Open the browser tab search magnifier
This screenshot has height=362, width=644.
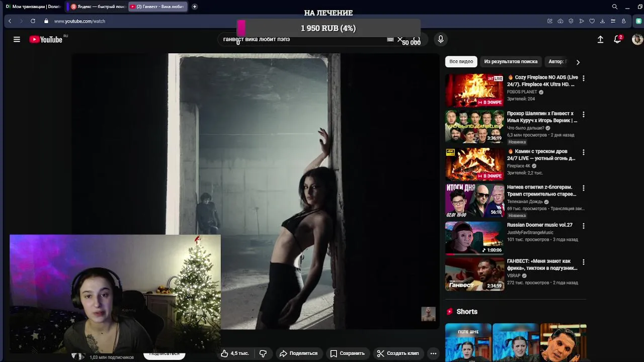coord(615,7)
